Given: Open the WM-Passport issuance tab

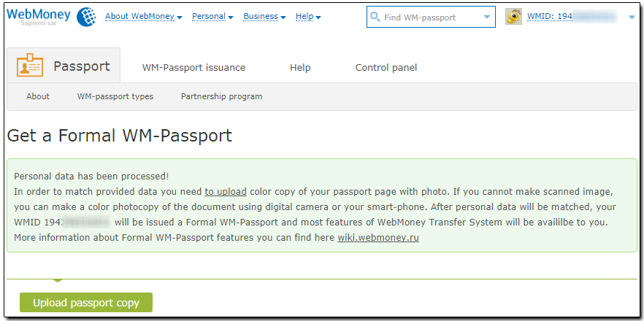Looking at the screenshot, I should (x=193, y=68).
